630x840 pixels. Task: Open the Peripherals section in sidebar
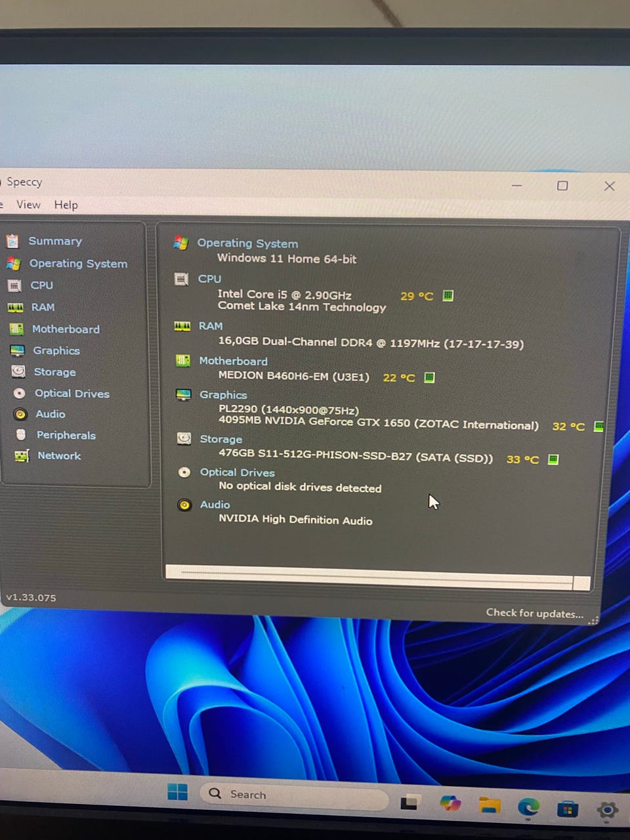pyautogui.click(x=66, y=435)
